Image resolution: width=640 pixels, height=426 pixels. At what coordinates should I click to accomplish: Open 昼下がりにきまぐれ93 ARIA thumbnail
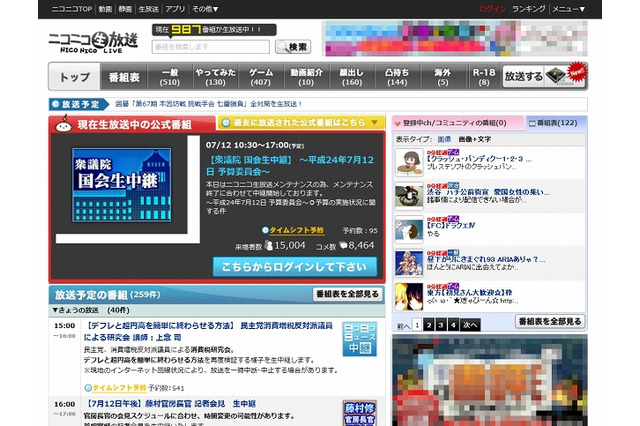tap(409, 263)
